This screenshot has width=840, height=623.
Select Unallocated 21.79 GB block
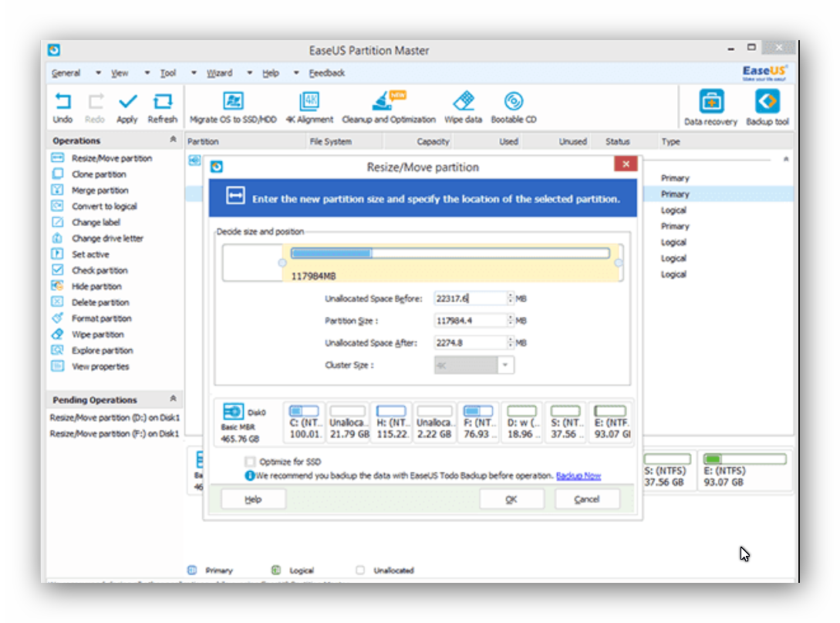[x=348, y=422]
